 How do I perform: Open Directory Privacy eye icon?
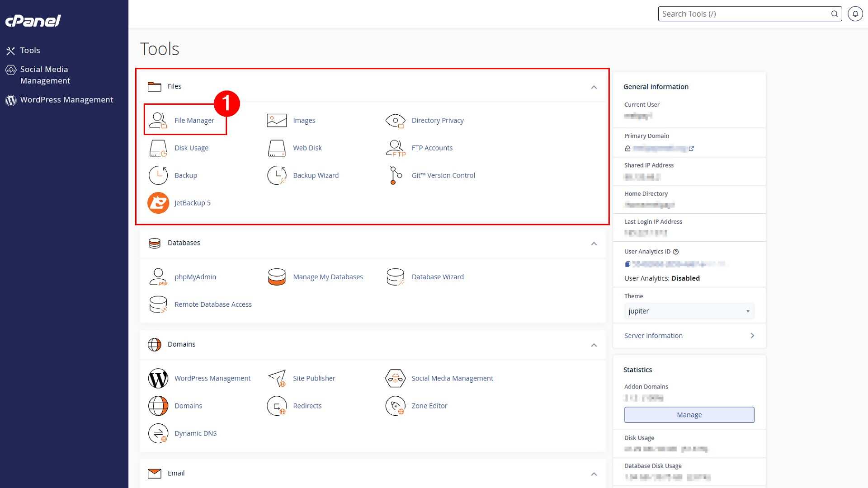click(395, 120)
